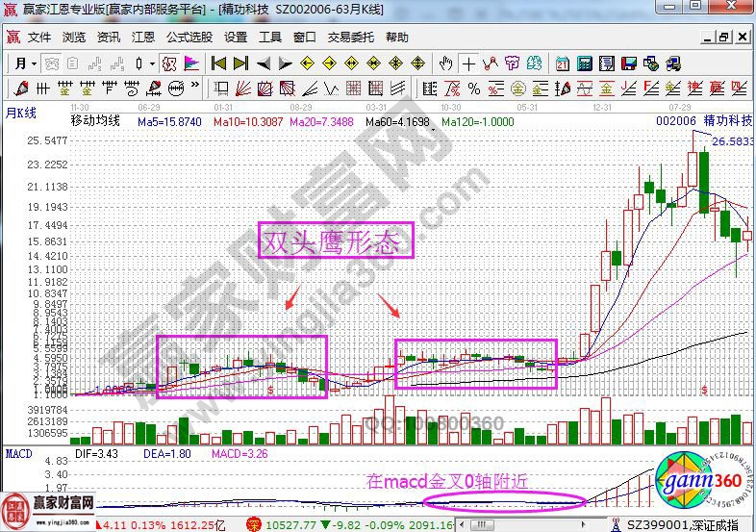Click the V-shaped wave line tool
Screen dimensions: 756x532
[x=332, y=89]
